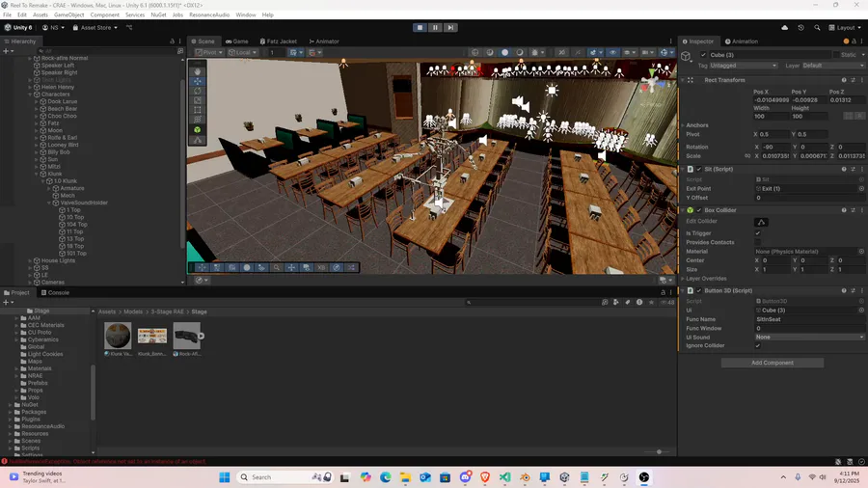Expand Layer Overrides foldout
This screenshot has height=488, width=868.
click(683, 279)
